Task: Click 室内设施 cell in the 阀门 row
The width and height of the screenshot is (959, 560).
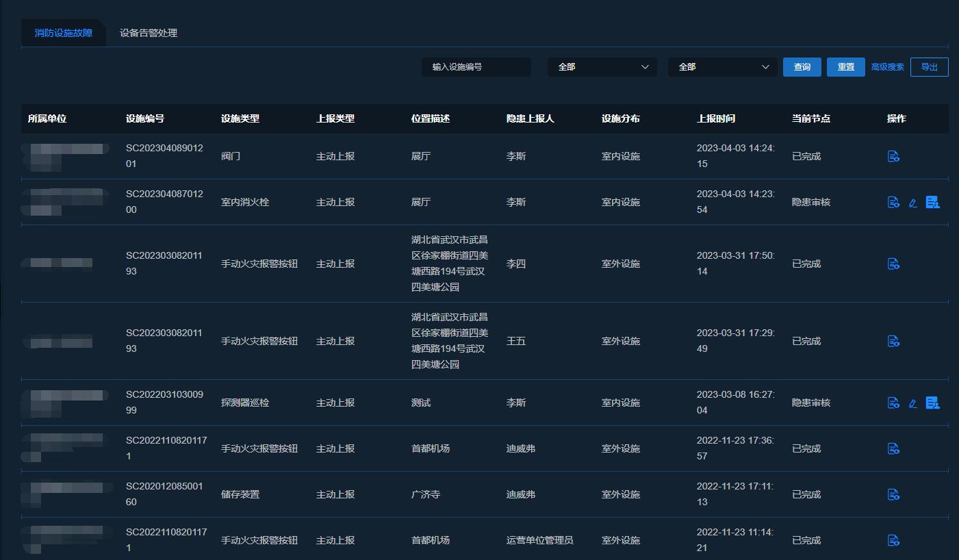Action: coord(621,156)
